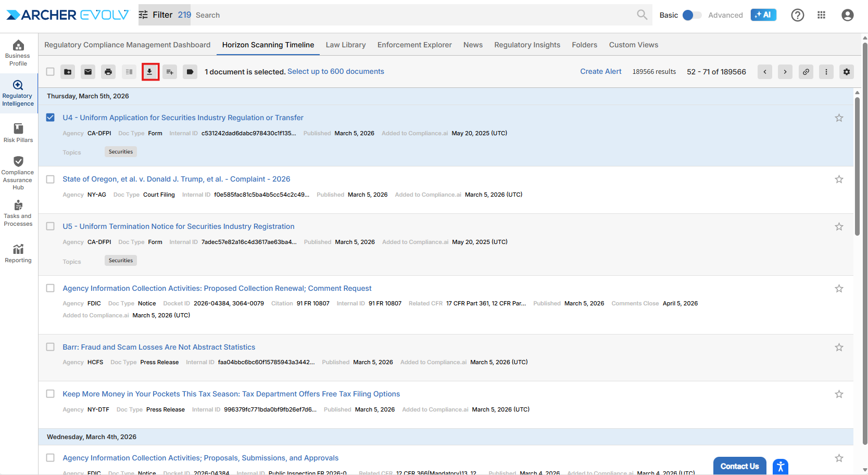Open Risk Pillars in the sidebar
Image resolution: width=868 pixels, height=475 pixels.
[x=18, y=133]
